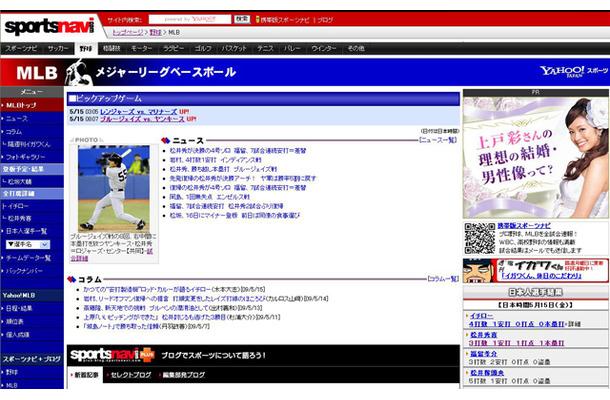Select the ウインター navigation tab
The image size is (610, 400).
324,48
